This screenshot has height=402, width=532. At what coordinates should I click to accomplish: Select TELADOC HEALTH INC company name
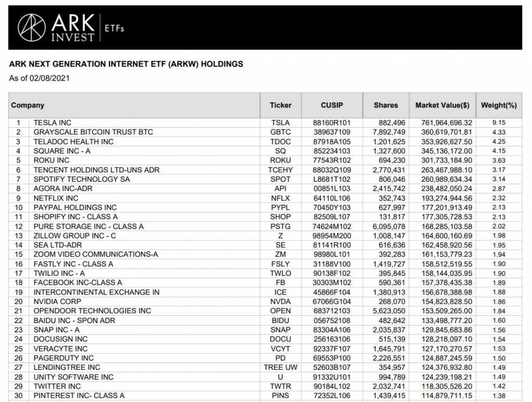click(73, 142)
